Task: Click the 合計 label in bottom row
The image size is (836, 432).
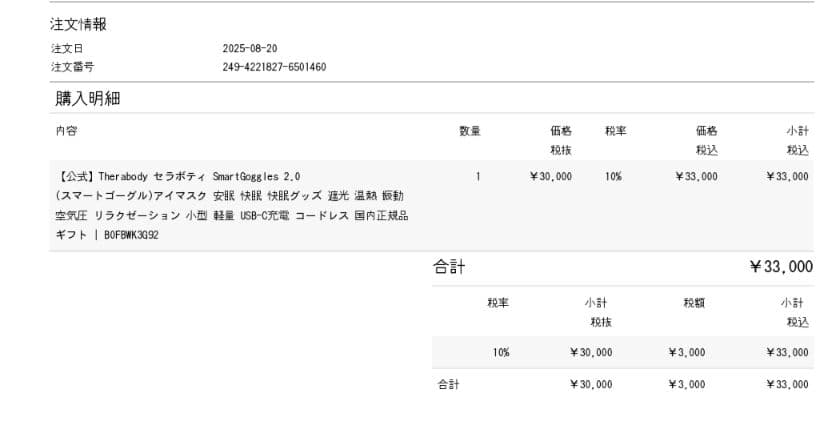Action: [x=447, y=384]
